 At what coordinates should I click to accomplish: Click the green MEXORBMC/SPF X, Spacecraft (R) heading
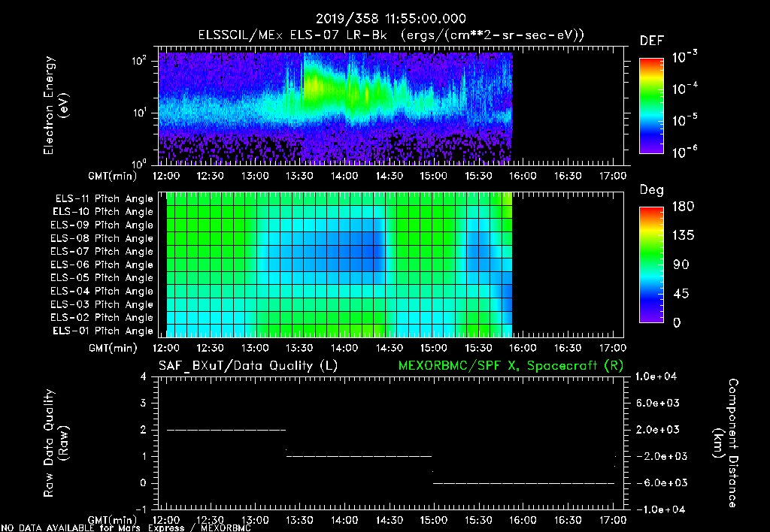click(511, 366)
